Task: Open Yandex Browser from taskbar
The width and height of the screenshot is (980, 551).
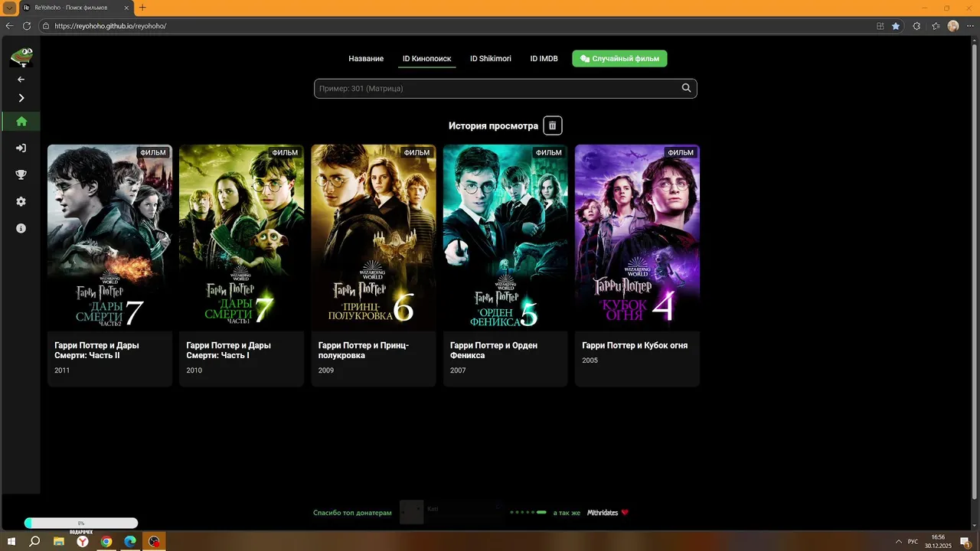Action: click(x=83, y=541)
